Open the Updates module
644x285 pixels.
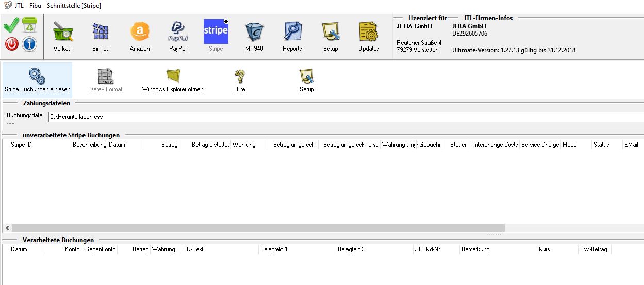pos(369,36)
